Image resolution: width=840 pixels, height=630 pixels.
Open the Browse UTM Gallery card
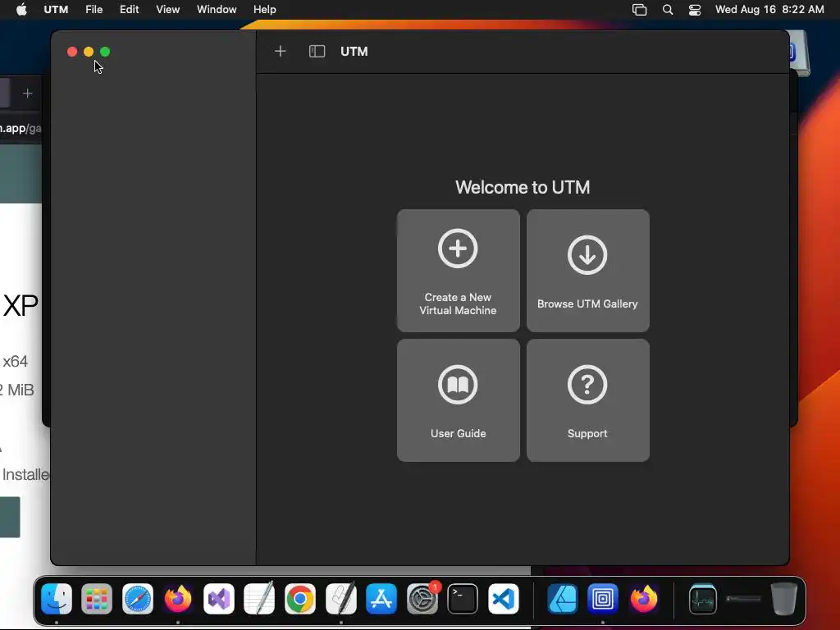[x=587, y=271]
